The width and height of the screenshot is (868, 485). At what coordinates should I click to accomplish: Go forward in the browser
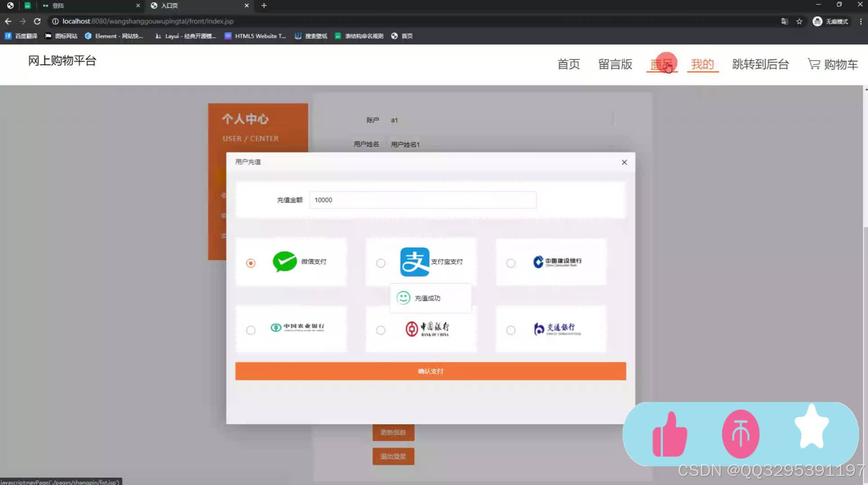22,21
